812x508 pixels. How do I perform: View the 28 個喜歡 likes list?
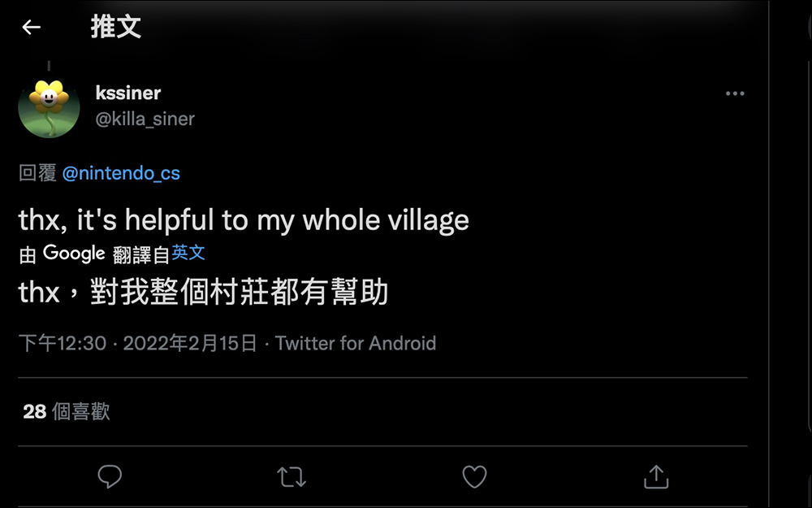(66, 411)
